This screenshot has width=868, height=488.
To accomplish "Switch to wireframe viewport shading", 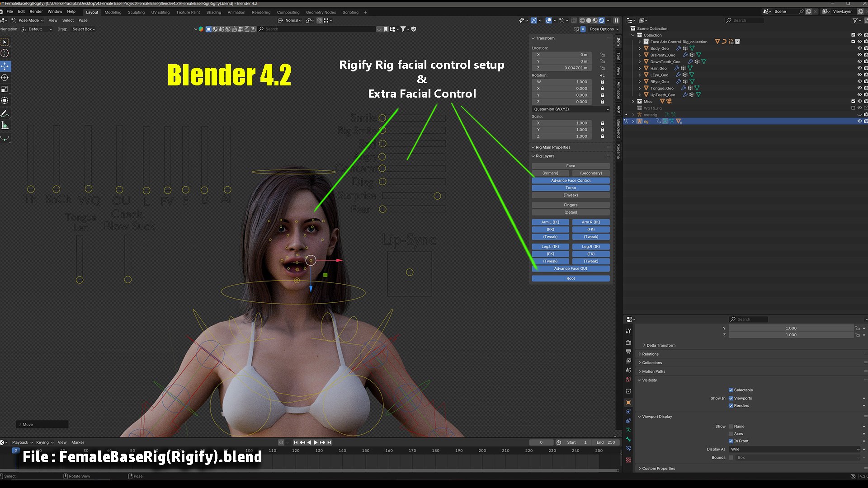I will coord(582,20).
